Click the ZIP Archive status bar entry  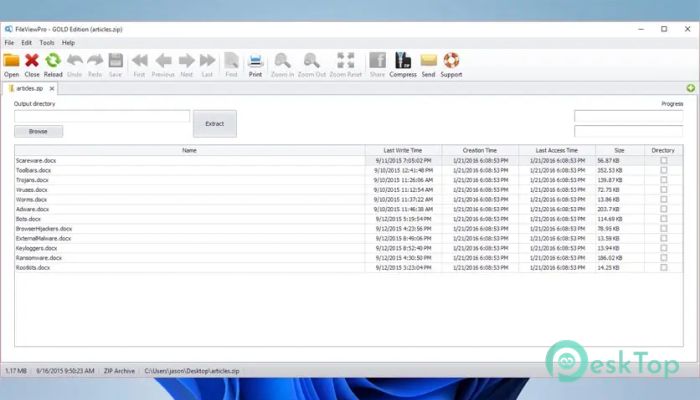119,371
